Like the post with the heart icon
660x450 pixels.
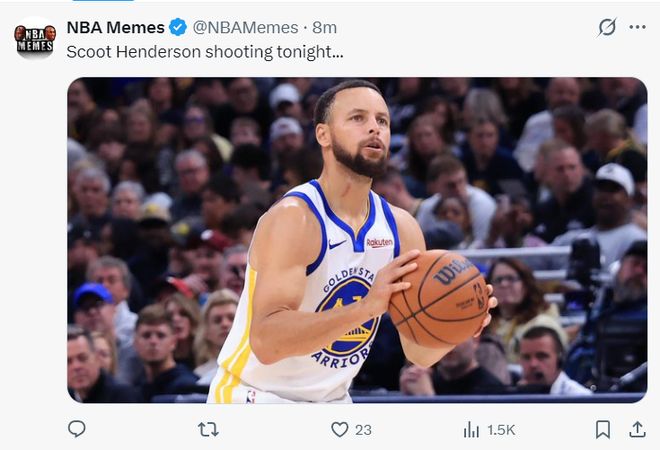[340, 429]
